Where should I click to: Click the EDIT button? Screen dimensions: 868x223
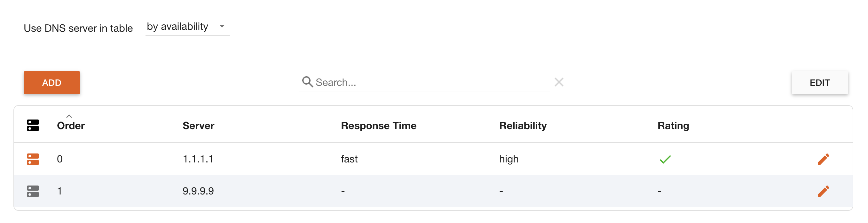pyautogui.click(x=819, y=83)
